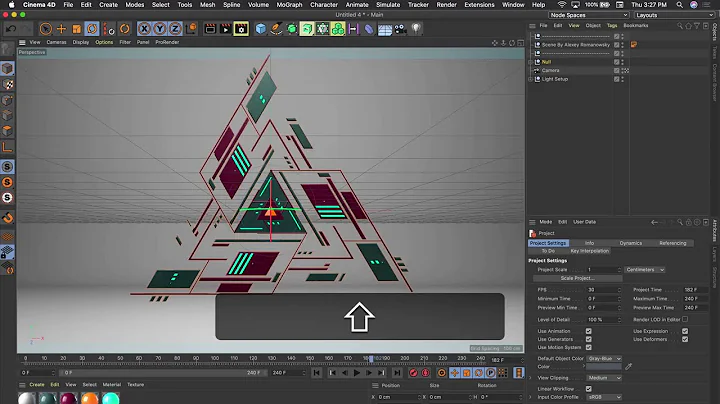Toggle Z axis lock
This screenshot has height=404, width=720.
[175, 29]
